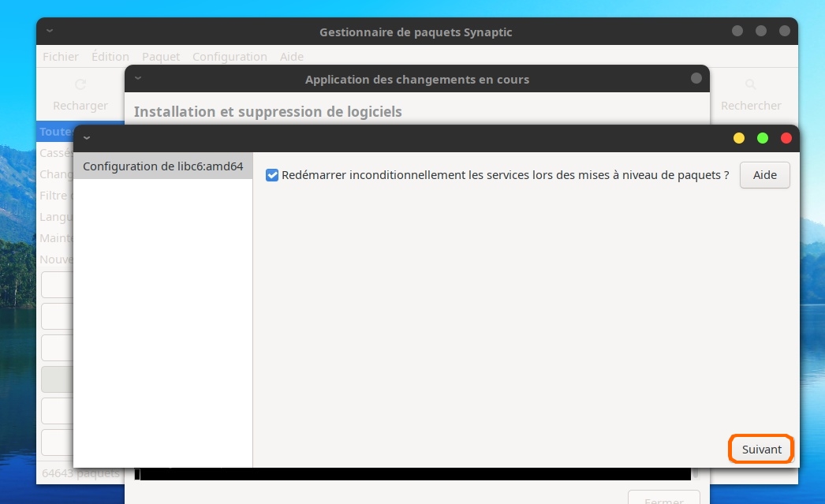This screenshot has height=504, width=825.
Task: Open the Fichier menu
Action: point(61,57)
